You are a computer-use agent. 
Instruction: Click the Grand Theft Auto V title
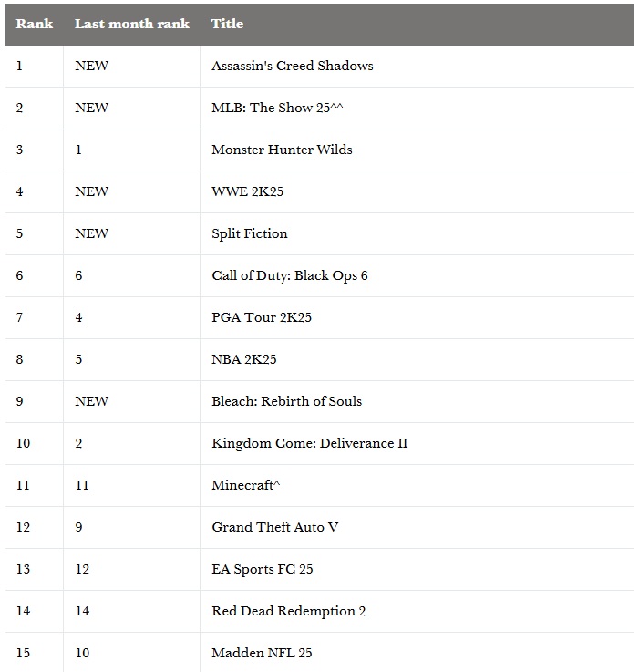[274, 527]
